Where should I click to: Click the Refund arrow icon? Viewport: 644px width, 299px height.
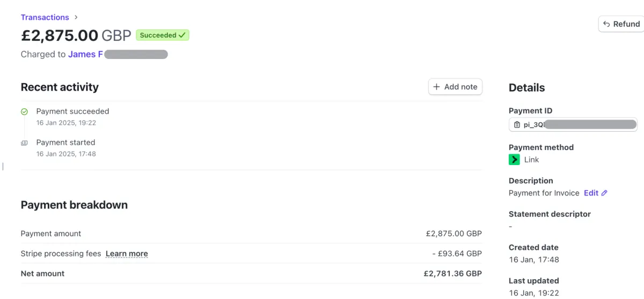[x=606, y=24]
